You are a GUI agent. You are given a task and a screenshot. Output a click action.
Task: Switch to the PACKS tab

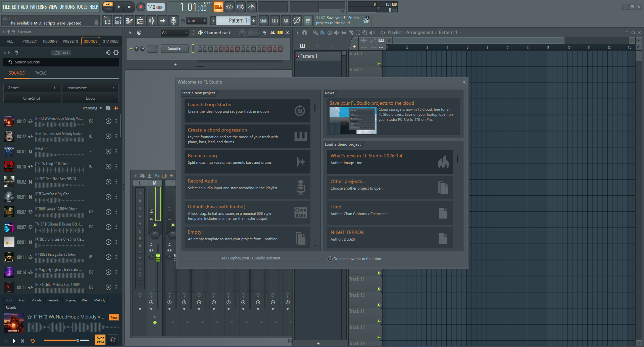(40, 73)
